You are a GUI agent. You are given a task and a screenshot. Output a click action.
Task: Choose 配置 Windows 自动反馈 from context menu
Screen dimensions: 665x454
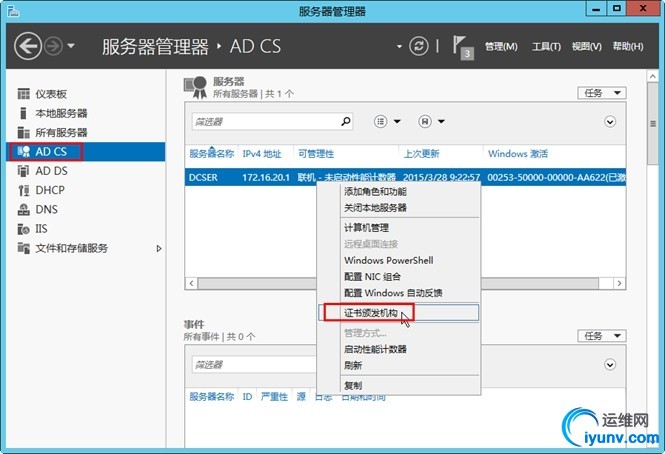click(x=393, y=293)
